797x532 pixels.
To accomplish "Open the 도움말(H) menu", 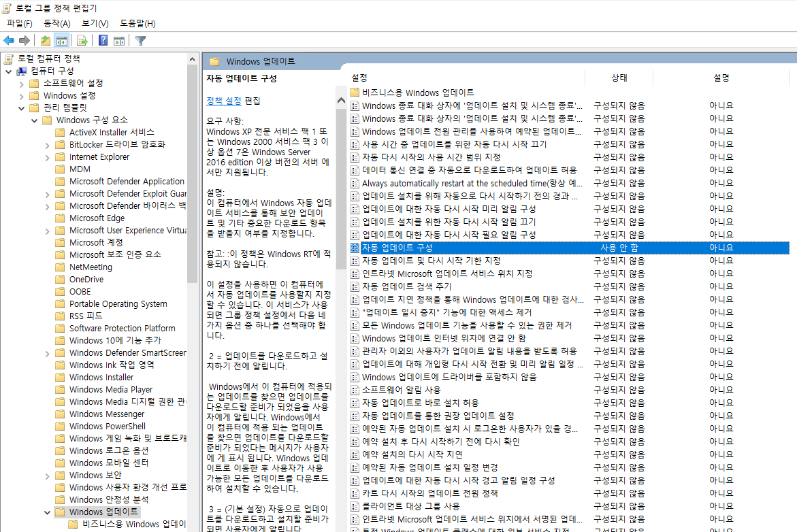I will (x=137, y=23).
